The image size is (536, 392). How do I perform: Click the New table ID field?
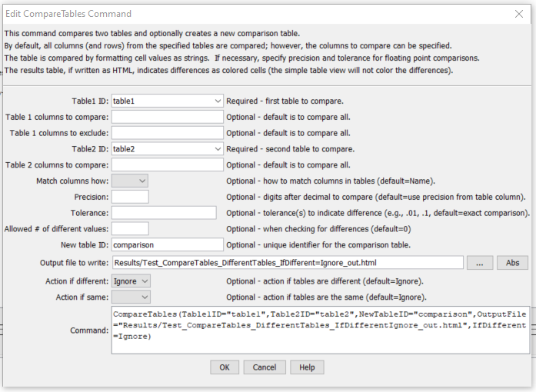(x=167, y=244)
